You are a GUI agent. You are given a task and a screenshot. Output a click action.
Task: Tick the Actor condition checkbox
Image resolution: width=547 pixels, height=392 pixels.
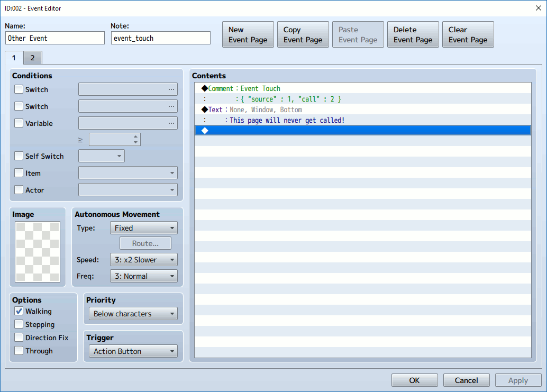19,190
